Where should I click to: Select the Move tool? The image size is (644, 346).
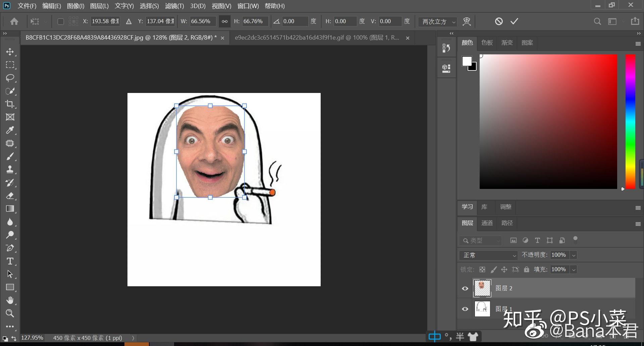coord(10,52)
